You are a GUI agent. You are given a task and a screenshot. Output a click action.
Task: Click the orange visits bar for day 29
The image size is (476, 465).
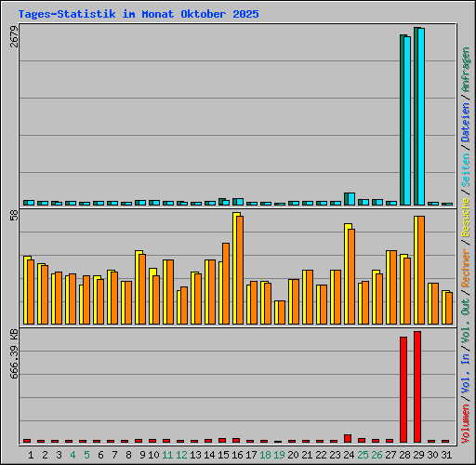pos(421,270)
